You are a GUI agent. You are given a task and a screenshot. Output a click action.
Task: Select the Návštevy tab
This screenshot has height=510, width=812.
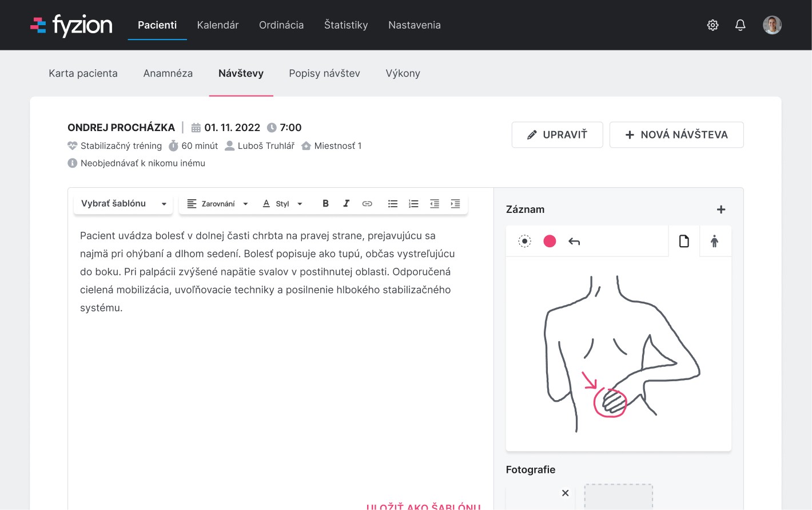(x=241, y=73)
